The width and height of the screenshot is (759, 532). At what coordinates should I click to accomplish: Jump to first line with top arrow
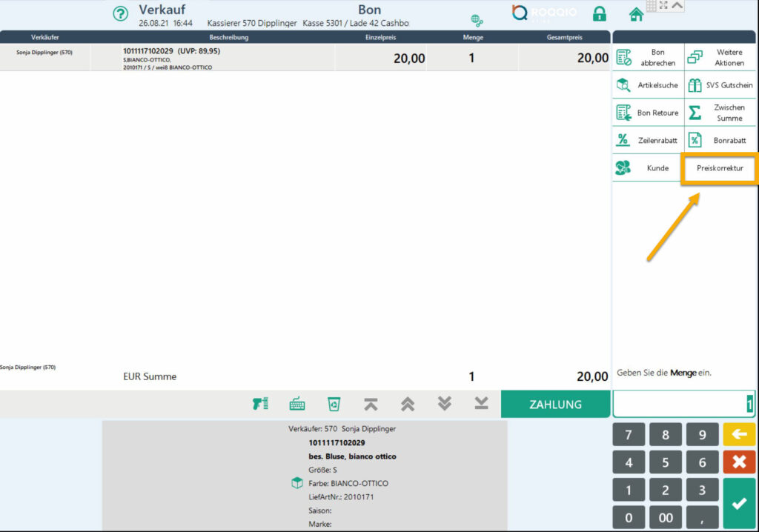point(371,404)
